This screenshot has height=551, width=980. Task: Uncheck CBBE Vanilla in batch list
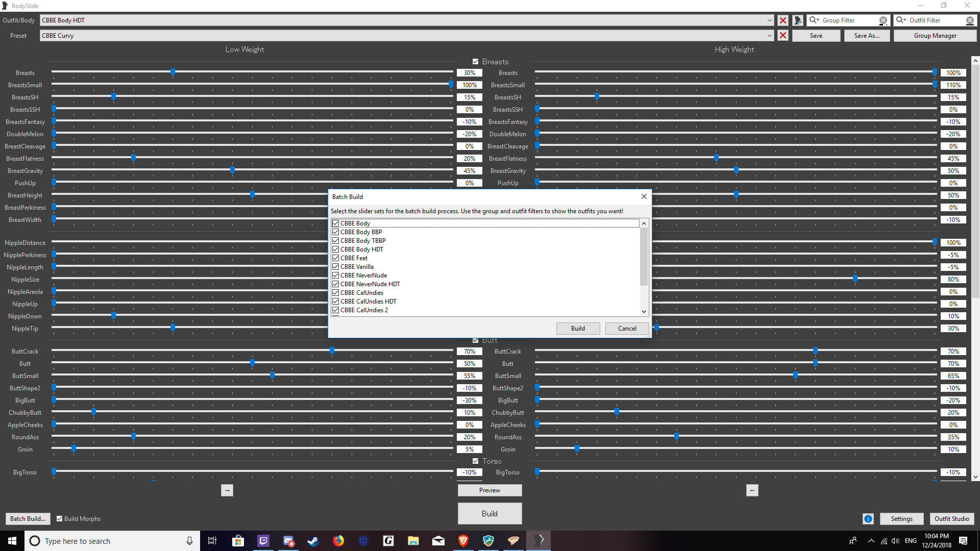336,267
